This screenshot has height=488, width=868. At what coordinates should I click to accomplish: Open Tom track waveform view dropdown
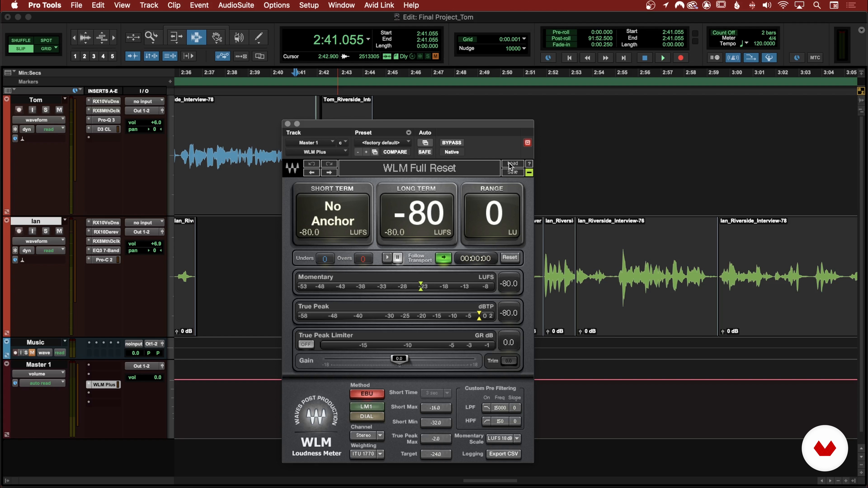click(x=39, y=120)
